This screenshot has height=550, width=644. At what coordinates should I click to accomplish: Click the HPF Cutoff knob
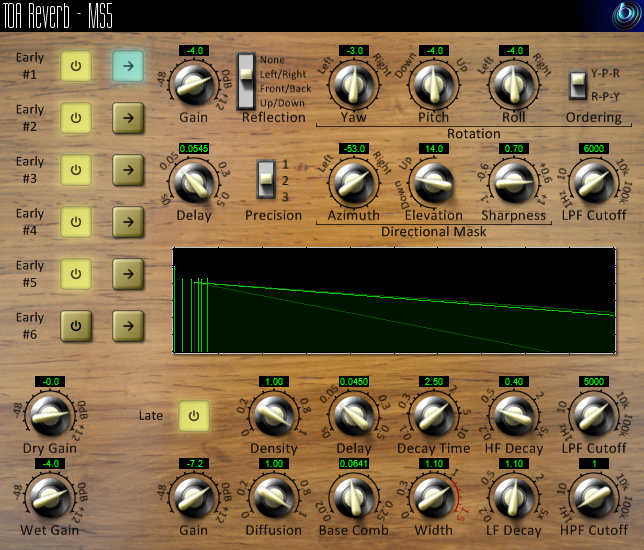[594, 498]
